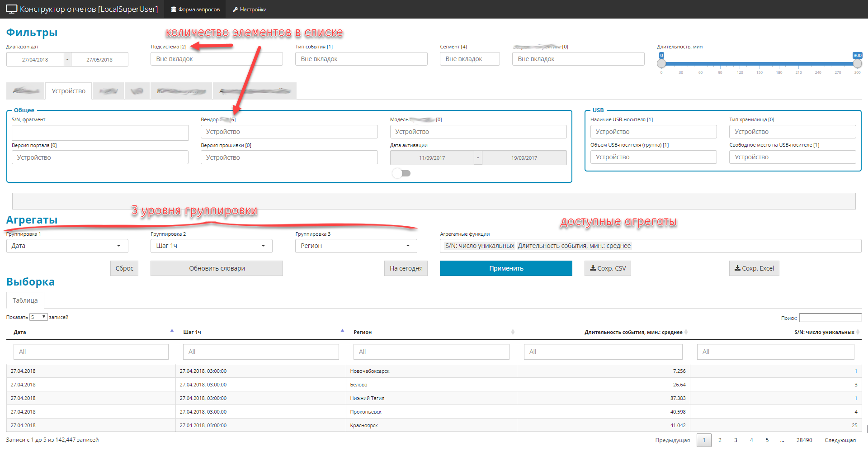The image size is (868, 457).
Task: Sort by S/N: число уникальных column
Action: (858, 332)
